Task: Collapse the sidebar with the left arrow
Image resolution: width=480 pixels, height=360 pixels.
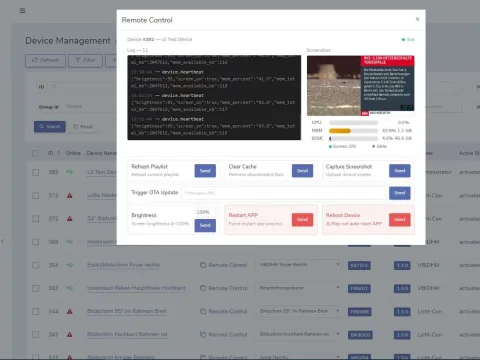Action: pyautogui.click(x=2, y=241)
